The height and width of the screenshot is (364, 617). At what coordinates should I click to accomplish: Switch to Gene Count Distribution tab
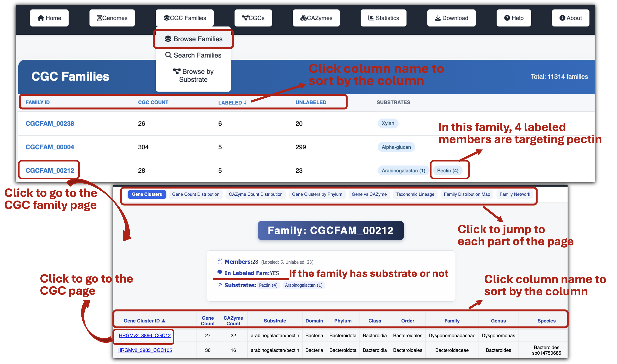pyautogui.click(x=195, y=194)
